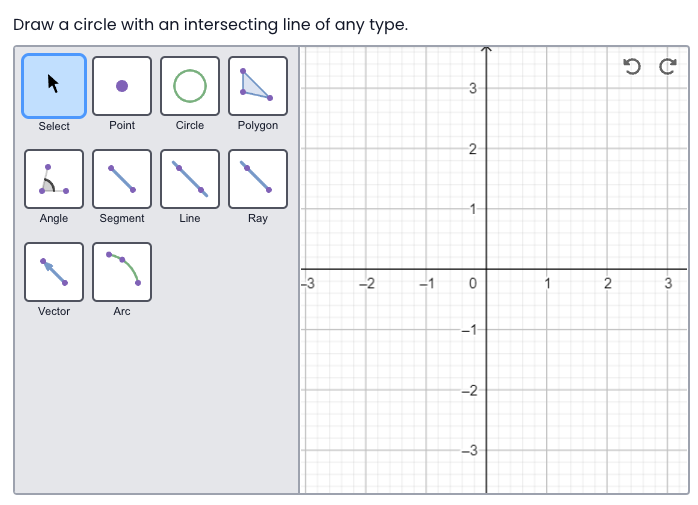The height and width of the screenshot is (505, 698).
Task: Choose the Segment tool
Action: click(x=122, y=179)
